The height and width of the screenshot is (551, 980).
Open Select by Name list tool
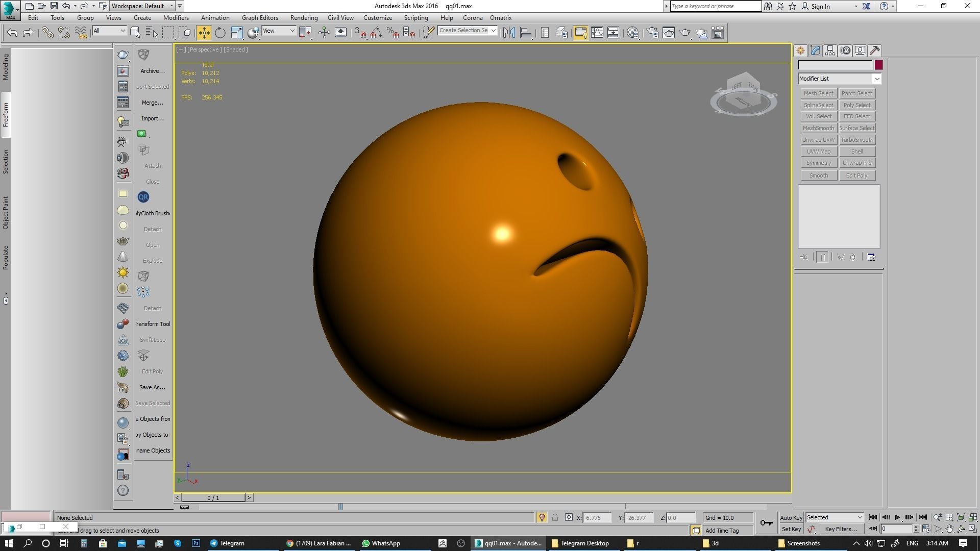(152, 33)
